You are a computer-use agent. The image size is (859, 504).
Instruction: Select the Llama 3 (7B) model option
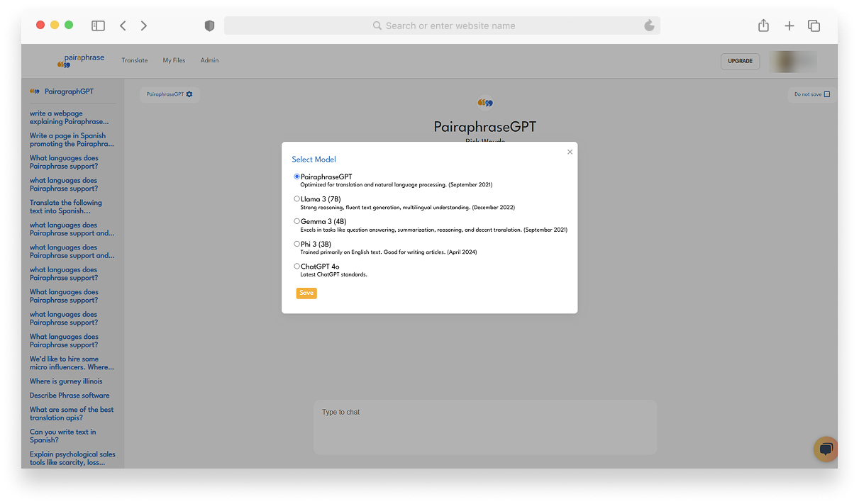coord(297,199)
